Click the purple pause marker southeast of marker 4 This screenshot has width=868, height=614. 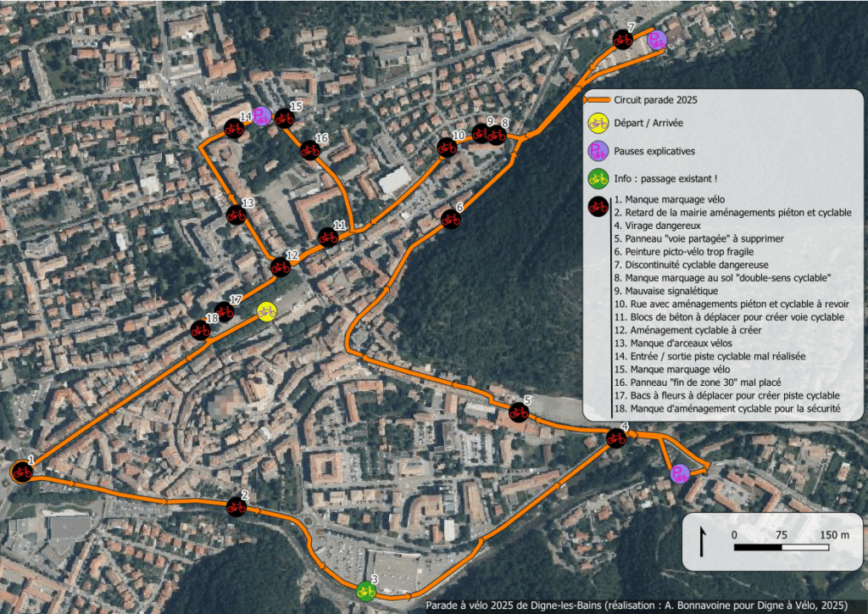pos(679,474)
